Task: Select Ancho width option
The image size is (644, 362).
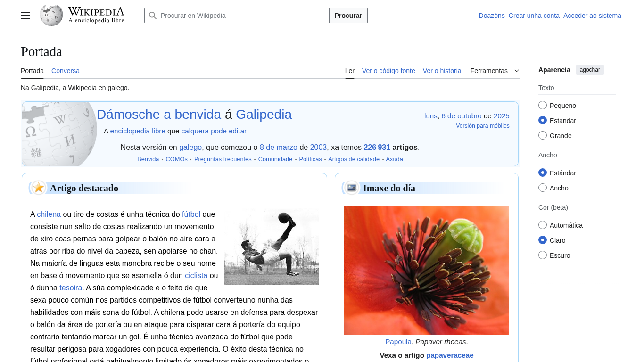Action: coord(543,188)
